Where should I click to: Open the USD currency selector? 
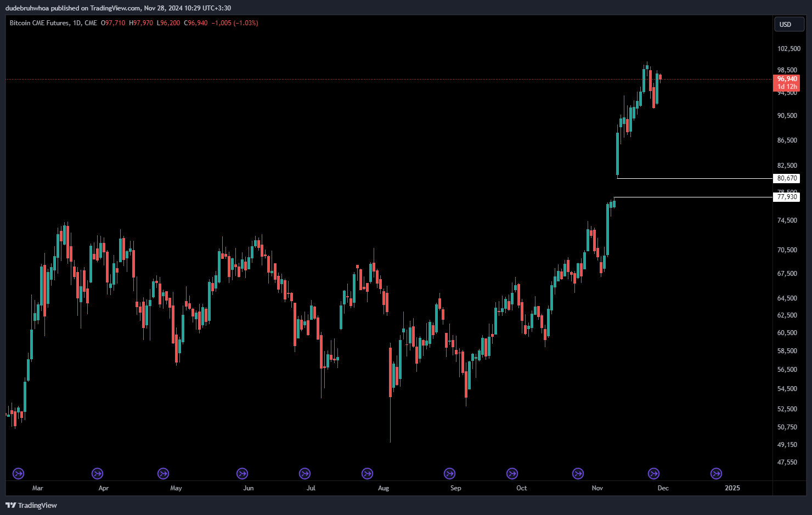point(789,24)
